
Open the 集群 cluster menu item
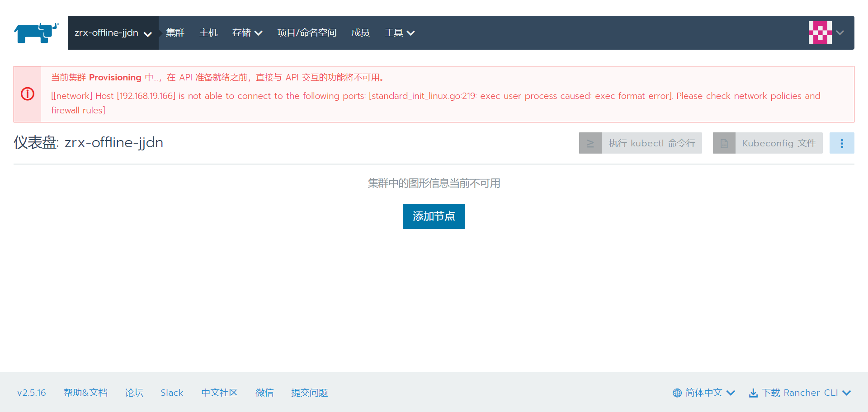pyautogui.click(x=175, y=33)
